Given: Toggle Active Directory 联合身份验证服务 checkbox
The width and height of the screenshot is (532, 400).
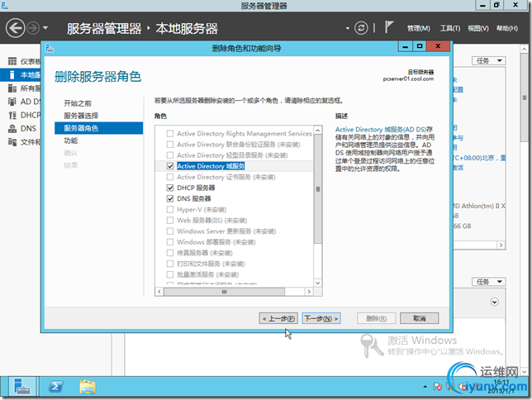Looking at the screenshot, I should tap(170, 145).
